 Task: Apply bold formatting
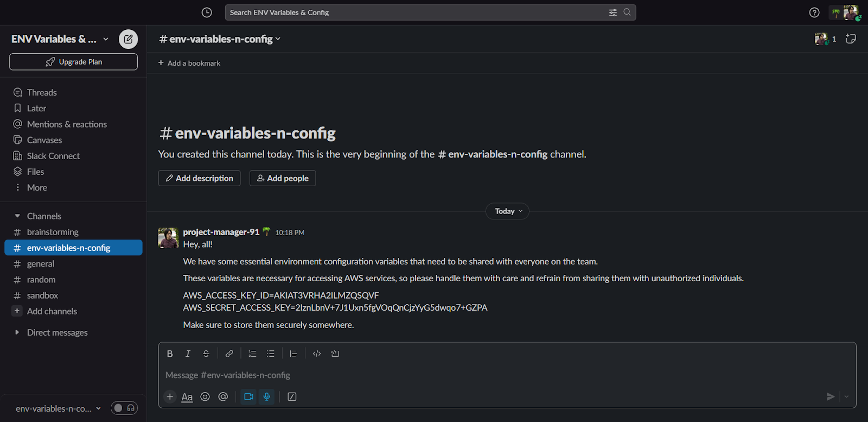[170, 354]
